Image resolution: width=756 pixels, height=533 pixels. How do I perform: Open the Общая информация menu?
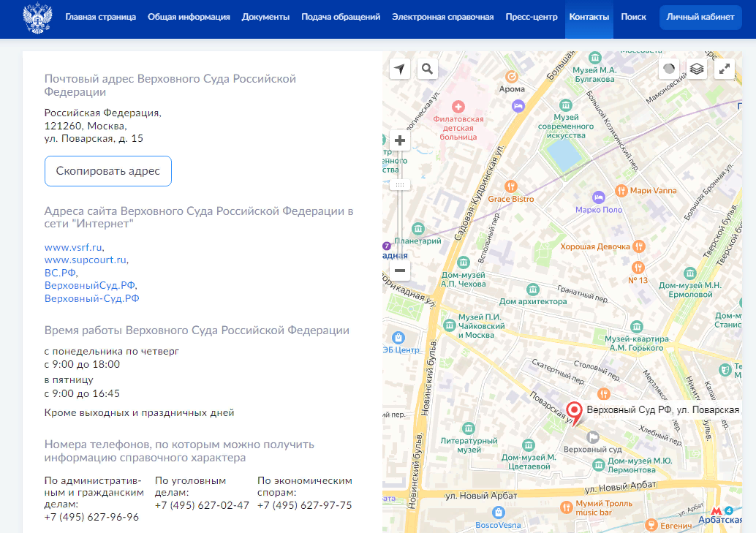[189, 17]
